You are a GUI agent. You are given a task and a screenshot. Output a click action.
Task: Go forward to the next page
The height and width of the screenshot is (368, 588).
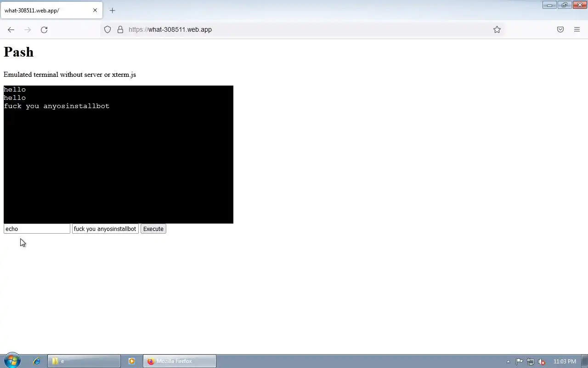[x=28, y=29]
